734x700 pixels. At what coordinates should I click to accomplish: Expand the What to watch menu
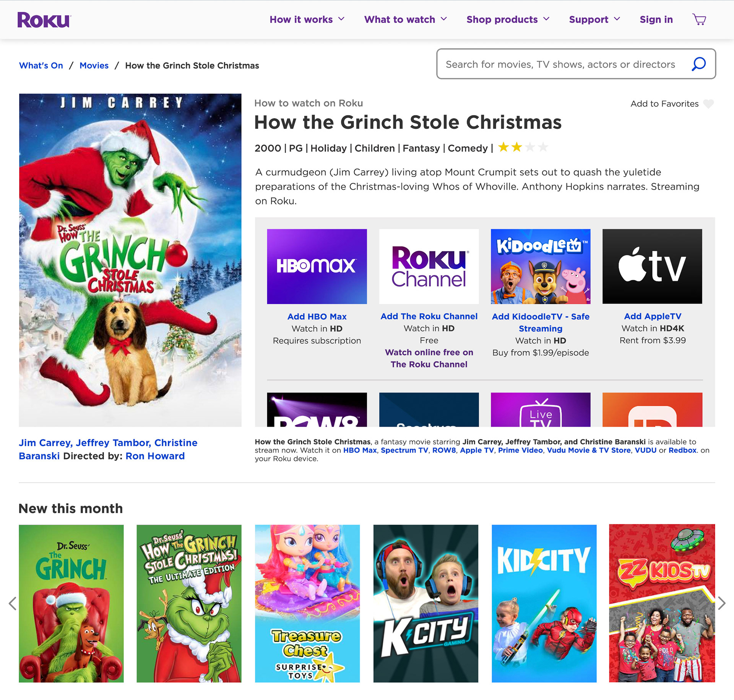[406, 19]
